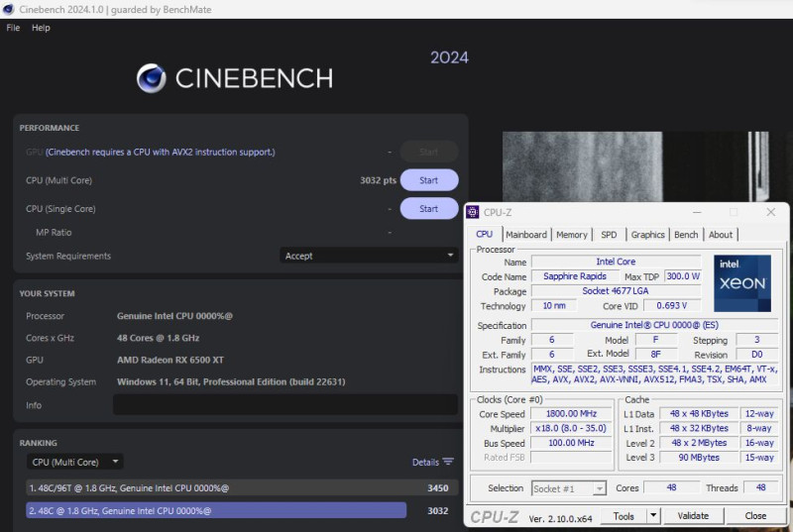Click the L1 Data 48 x 48 KBytes value
The width and height of the screenshot is (793, 532).
[699, 414]
